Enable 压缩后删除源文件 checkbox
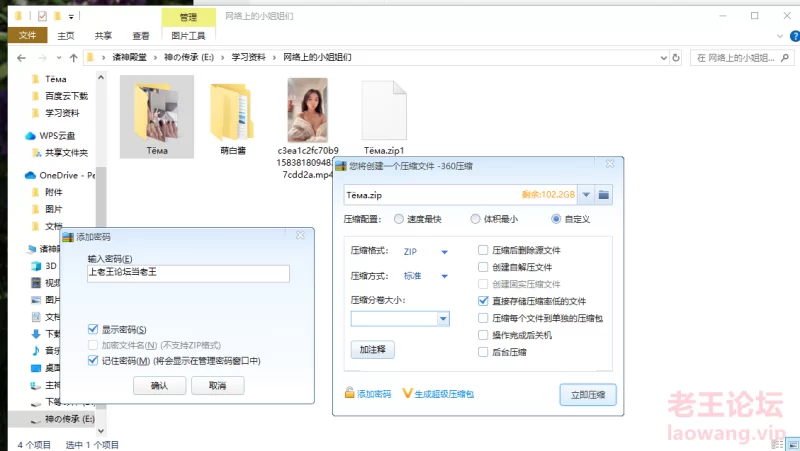Screen dimensions: 800x451 click(x=484, y=250)
